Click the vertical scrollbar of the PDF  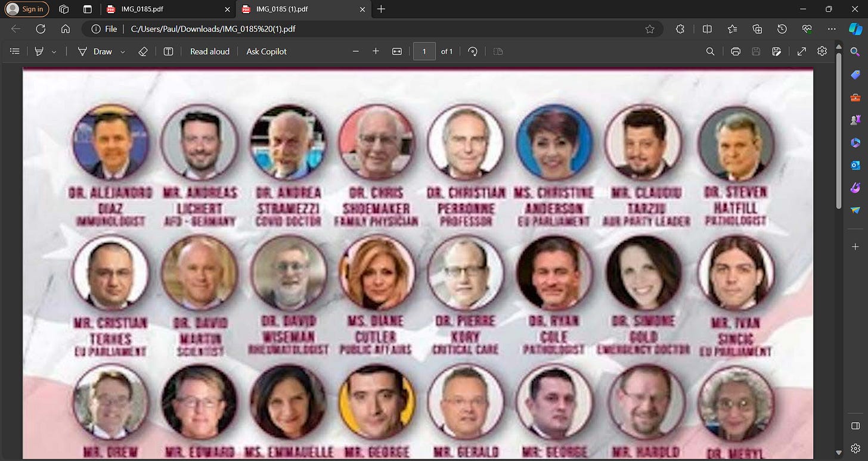pyautogui.click(x=839, y=131)
